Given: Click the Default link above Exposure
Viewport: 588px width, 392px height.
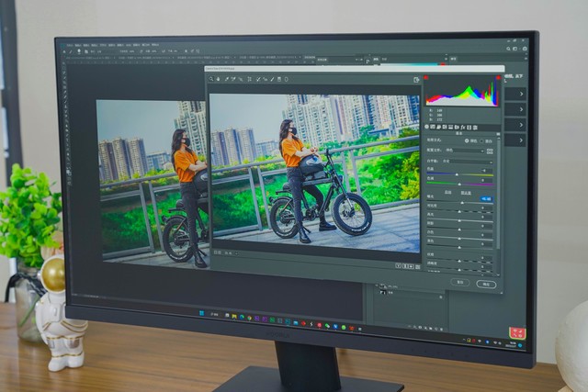Looking at the screenshot, I should pos(466,193).
